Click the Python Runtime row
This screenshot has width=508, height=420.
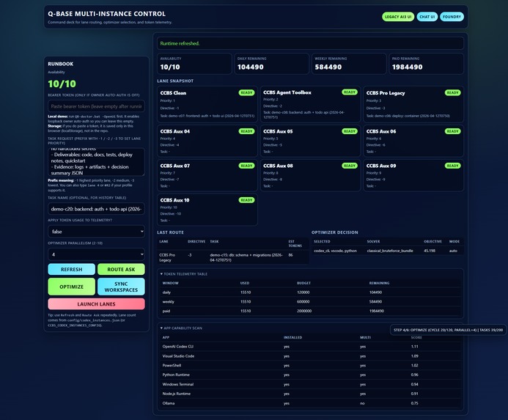click(x=310, y=375)
